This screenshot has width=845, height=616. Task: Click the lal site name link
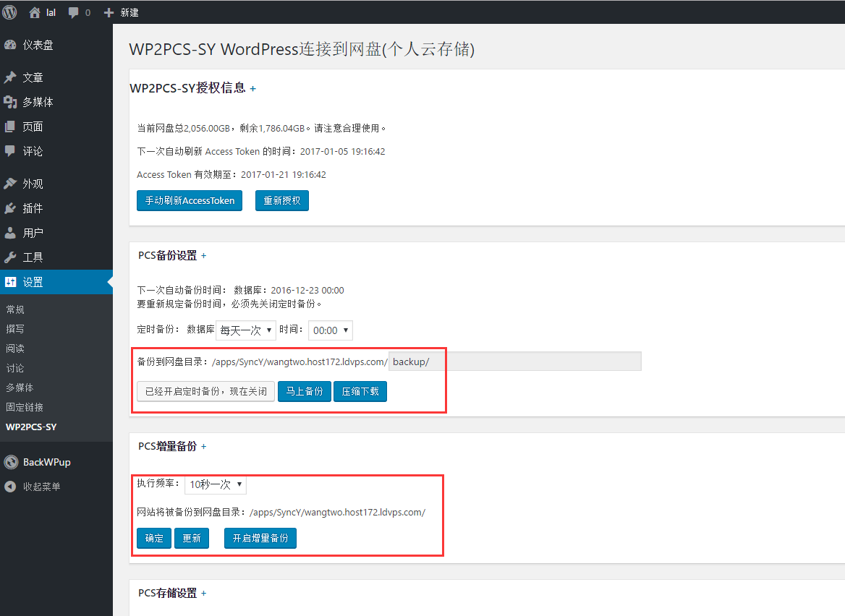click(51, 12)
